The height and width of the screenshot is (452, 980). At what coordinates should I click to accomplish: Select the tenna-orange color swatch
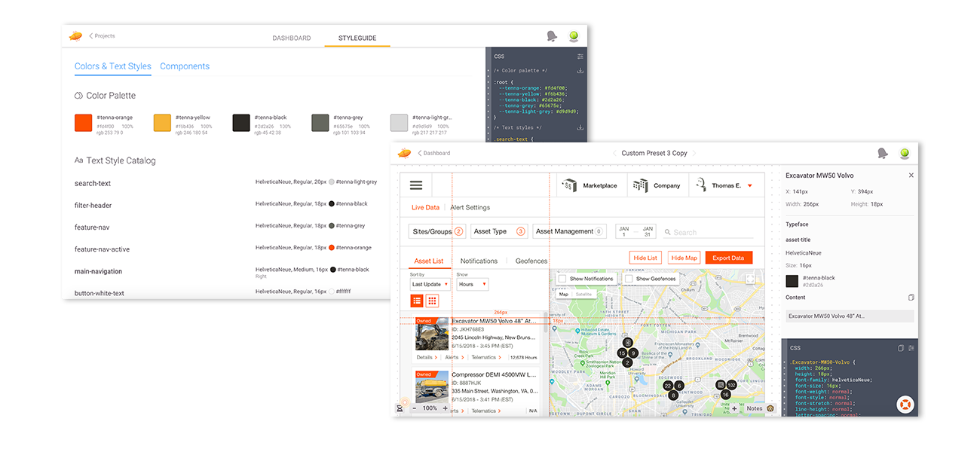(83, 123)
